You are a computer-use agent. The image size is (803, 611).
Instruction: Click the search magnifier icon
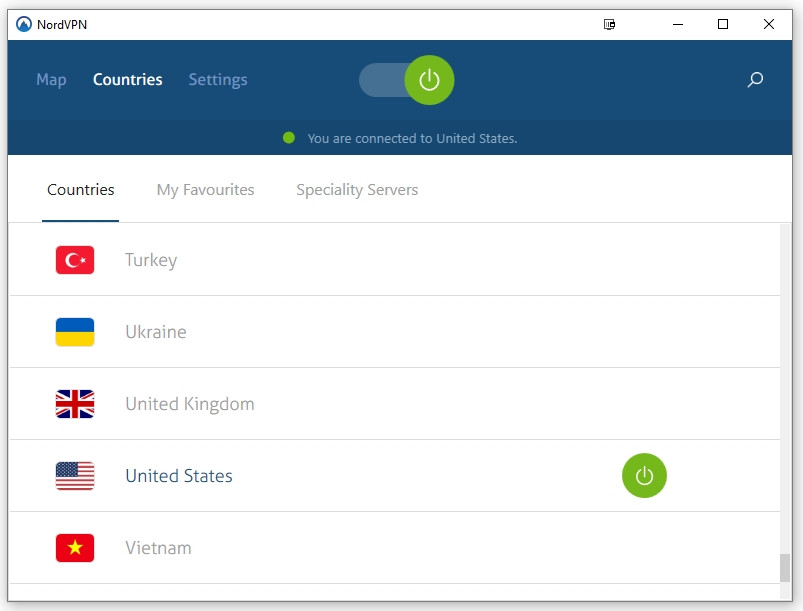pyautogui.click(x=755, y=80)
